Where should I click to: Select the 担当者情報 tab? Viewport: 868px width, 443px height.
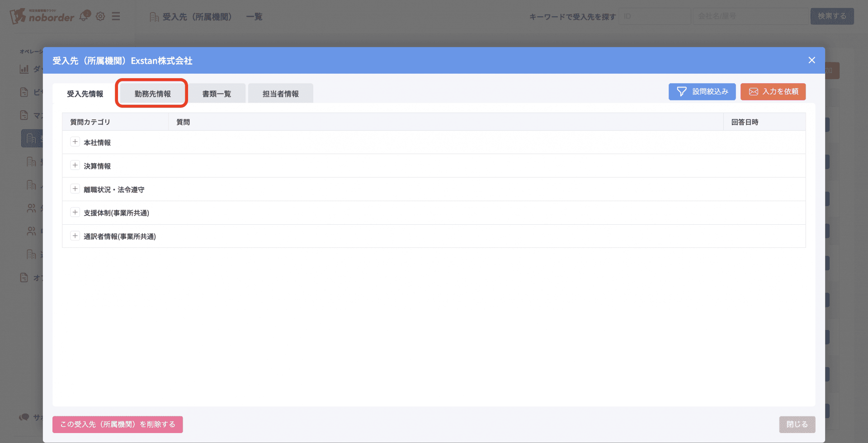[x=280, y=94]
